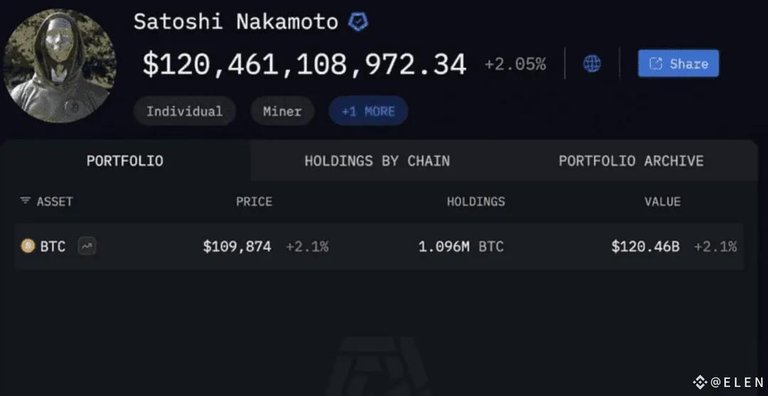
Task: Click the BTC asset row
Action: [379, 246]
